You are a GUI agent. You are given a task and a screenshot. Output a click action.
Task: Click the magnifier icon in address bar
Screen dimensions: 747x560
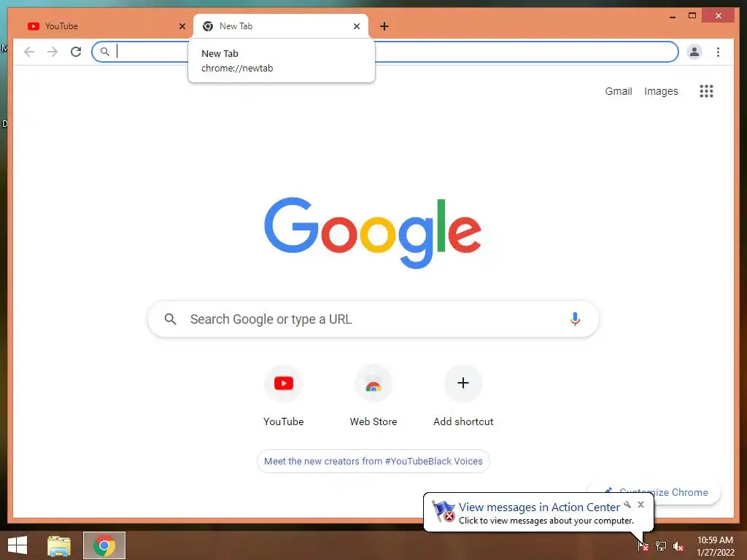point(105,52)
